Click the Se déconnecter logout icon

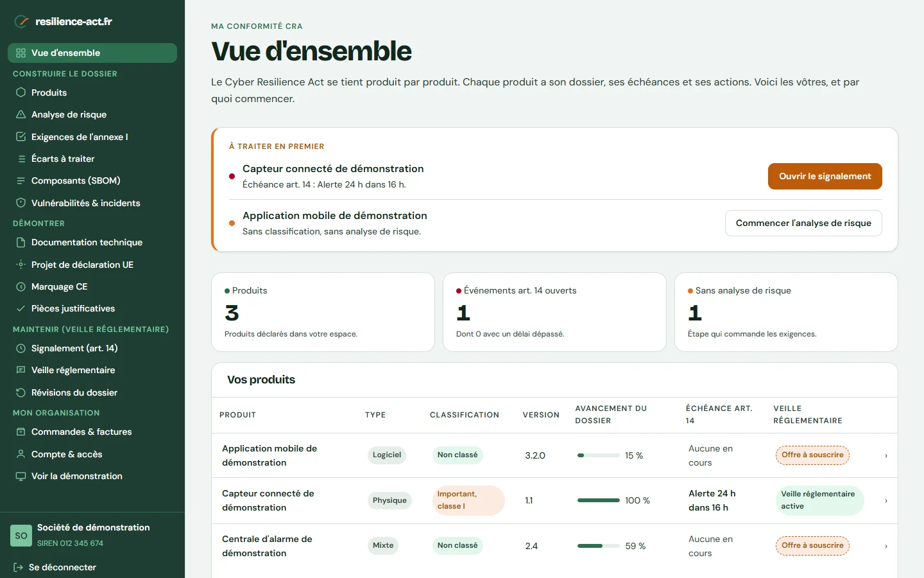click(18, 567)
